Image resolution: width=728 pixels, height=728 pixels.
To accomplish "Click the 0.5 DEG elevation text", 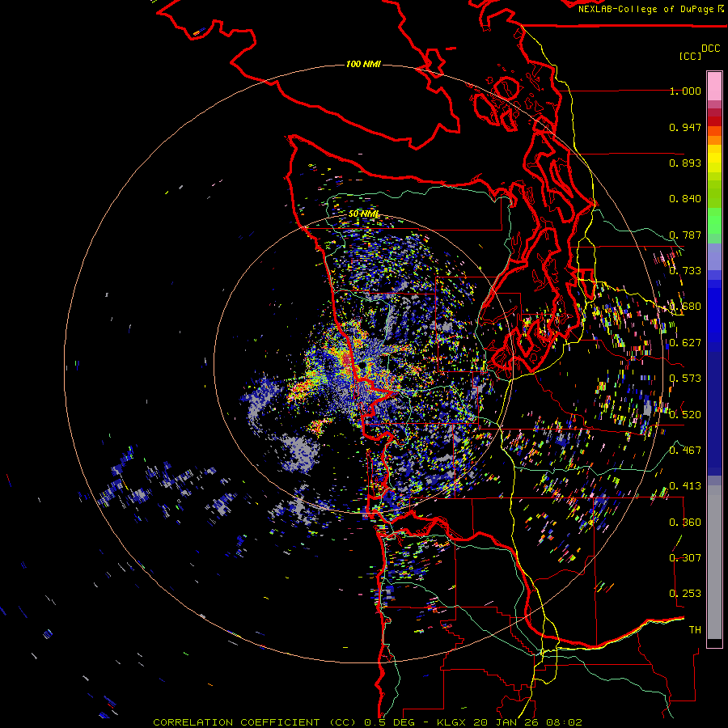I will (x=391, y=722).
